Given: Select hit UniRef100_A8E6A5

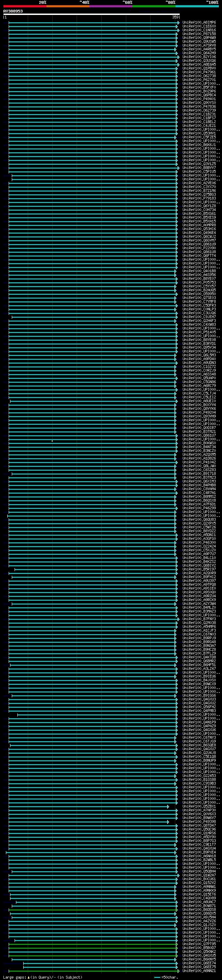Looking at the screenshot, I should (199, 64).
